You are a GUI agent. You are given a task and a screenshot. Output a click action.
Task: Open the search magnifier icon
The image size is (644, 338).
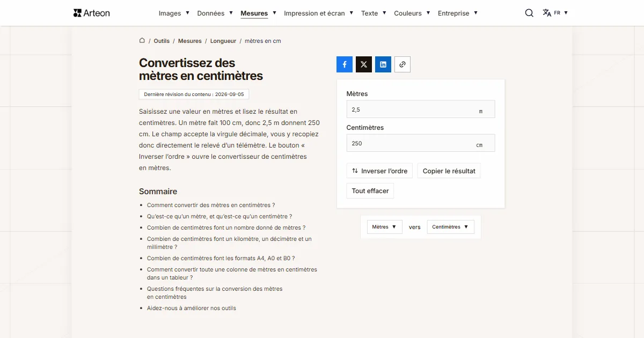[529, 13]
